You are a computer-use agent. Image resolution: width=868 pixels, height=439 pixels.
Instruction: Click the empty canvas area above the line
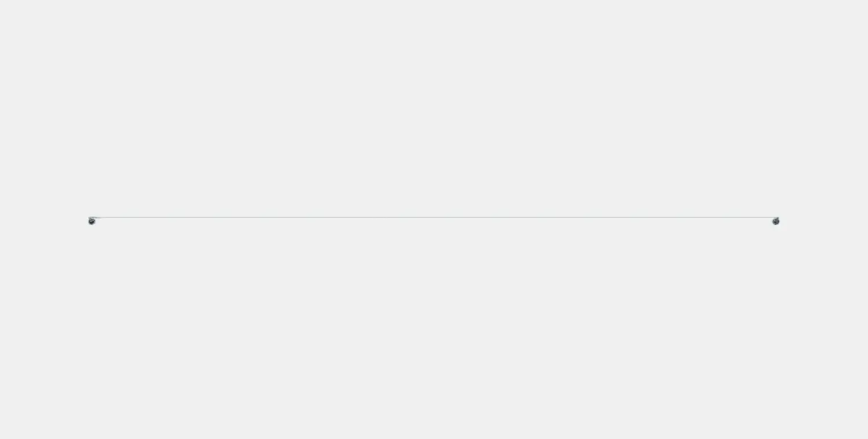pyautogui.click(x=434, y=108)
